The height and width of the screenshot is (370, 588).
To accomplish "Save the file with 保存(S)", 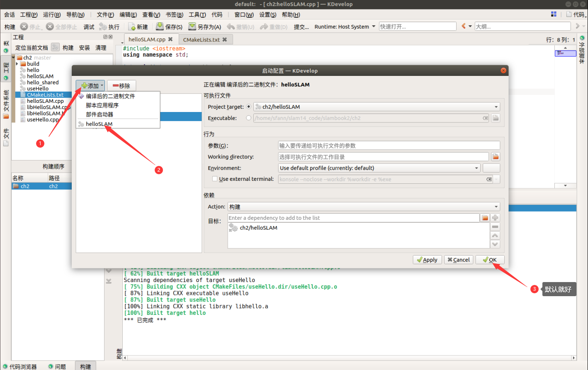I will point(169,27).
